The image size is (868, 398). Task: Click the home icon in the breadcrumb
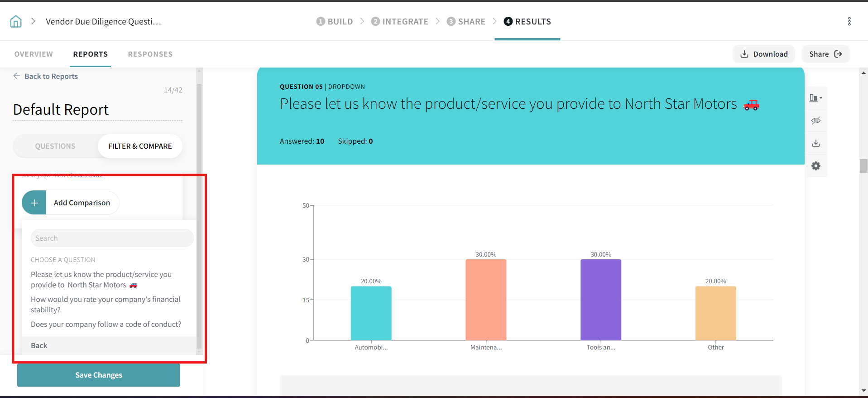tap(16, 21)
